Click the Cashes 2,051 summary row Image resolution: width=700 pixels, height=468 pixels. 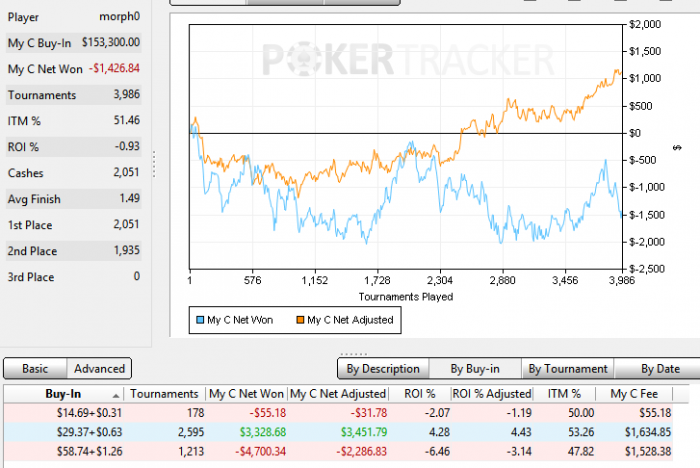pyautogui.click(x=74, y=173)
